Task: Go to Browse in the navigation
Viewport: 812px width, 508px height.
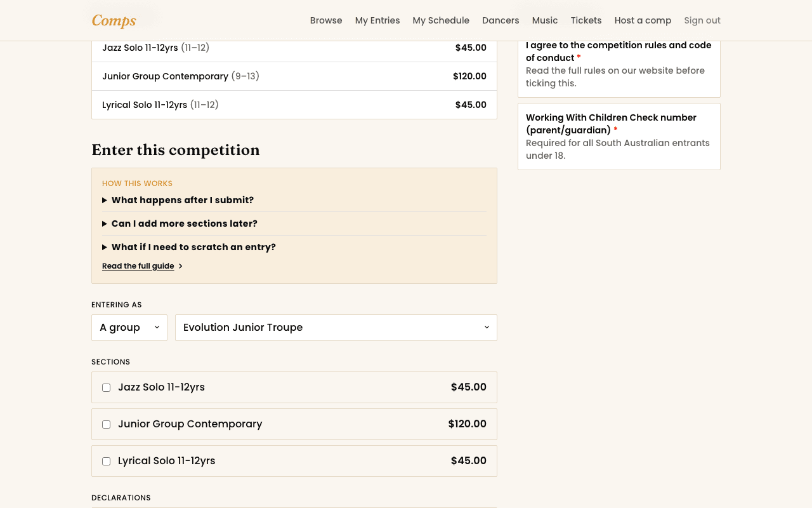Action: (x=326, y=20)
